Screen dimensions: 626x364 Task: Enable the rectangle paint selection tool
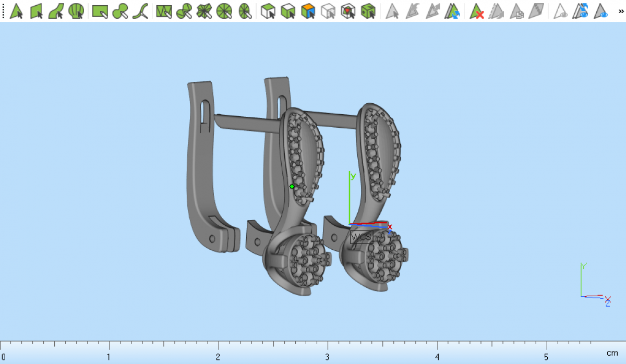[x=100, y=11]
